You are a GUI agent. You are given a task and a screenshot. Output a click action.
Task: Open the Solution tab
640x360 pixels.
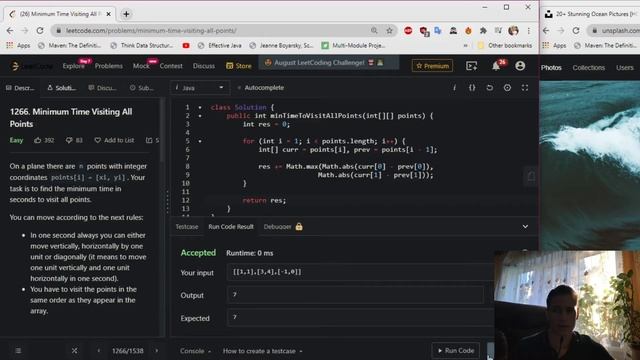point(62,88)
